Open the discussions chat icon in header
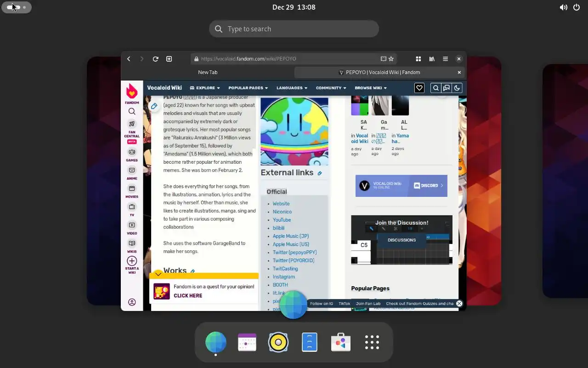The width and height of the screenshot is (588, 368). (x=446, y=88)
